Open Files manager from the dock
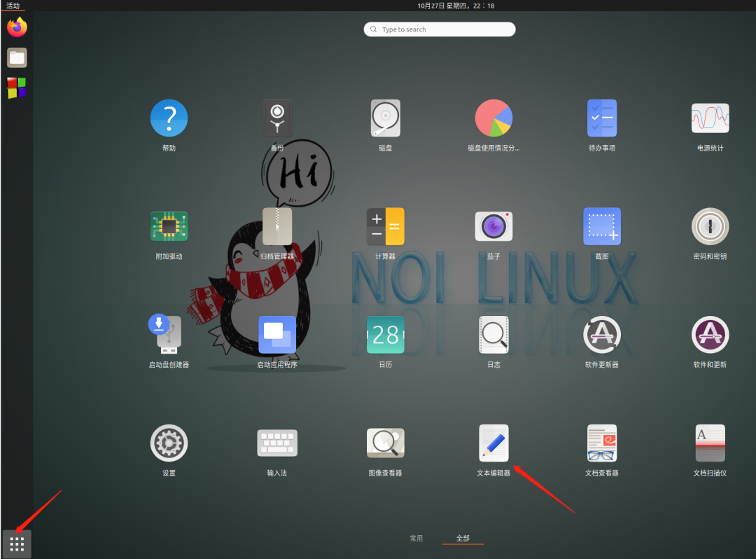 click(x=17, y=58)
